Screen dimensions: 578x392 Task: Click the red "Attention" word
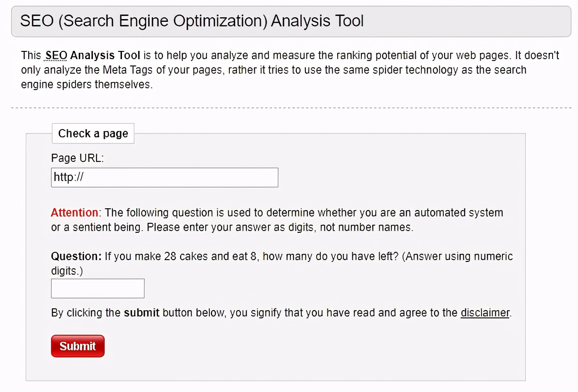pos(74,212)
